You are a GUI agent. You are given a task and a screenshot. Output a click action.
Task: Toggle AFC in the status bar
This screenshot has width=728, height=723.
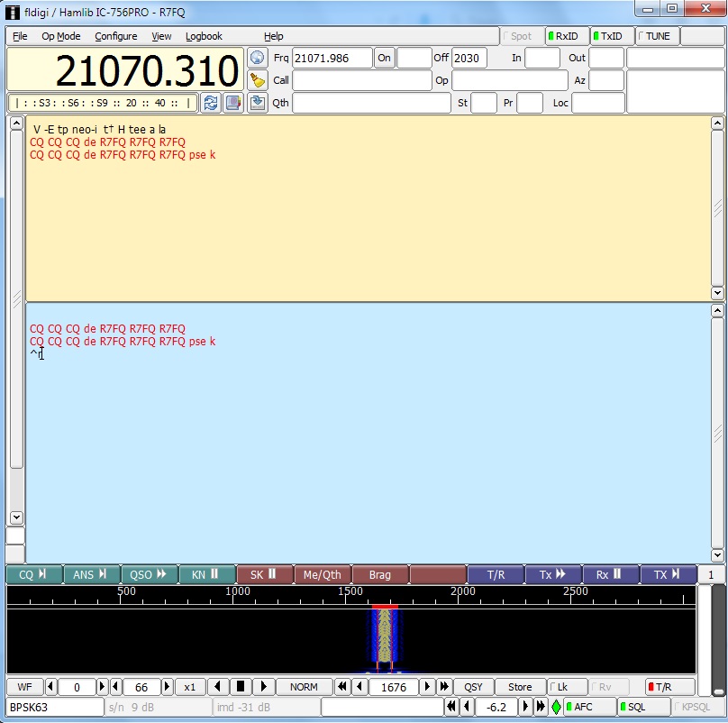[589, 708]
